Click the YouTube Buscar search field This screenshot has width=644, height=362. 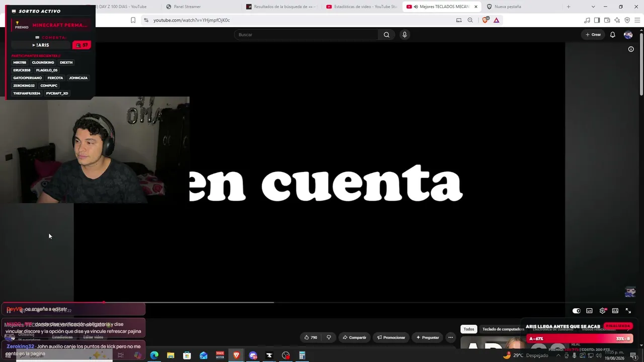(306, 35)
